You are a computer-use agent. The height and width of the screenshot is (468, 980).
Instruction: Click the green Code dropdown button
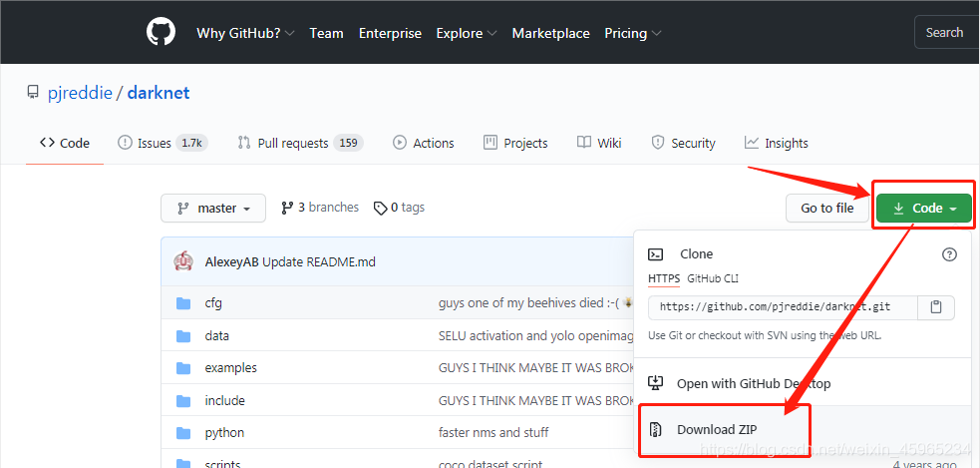pyautogui.click(x=924, y=208)
